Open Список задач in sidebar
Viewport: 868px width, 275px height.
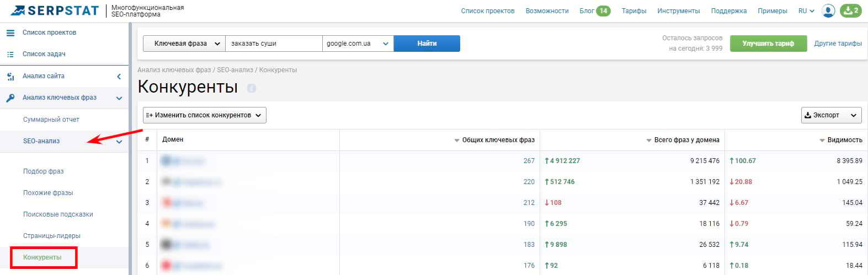pyautogui.click(x=44, y=55)
